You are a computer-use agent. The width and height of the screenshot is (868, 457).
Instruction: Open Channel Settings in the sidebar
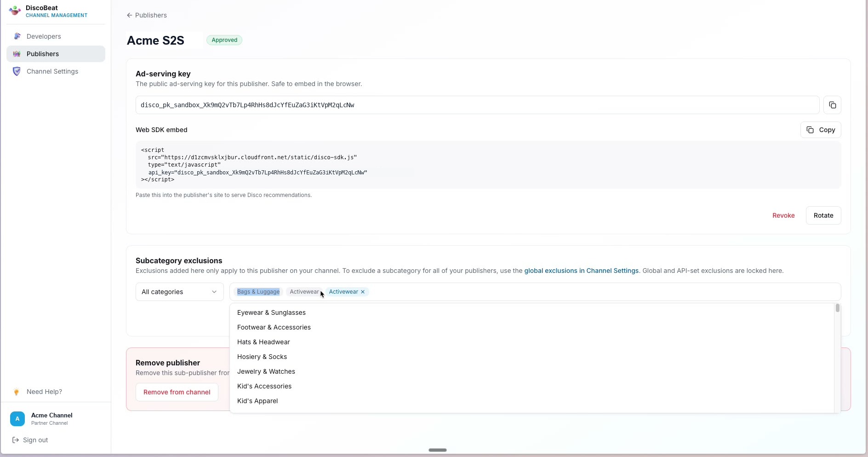[56, 71]
